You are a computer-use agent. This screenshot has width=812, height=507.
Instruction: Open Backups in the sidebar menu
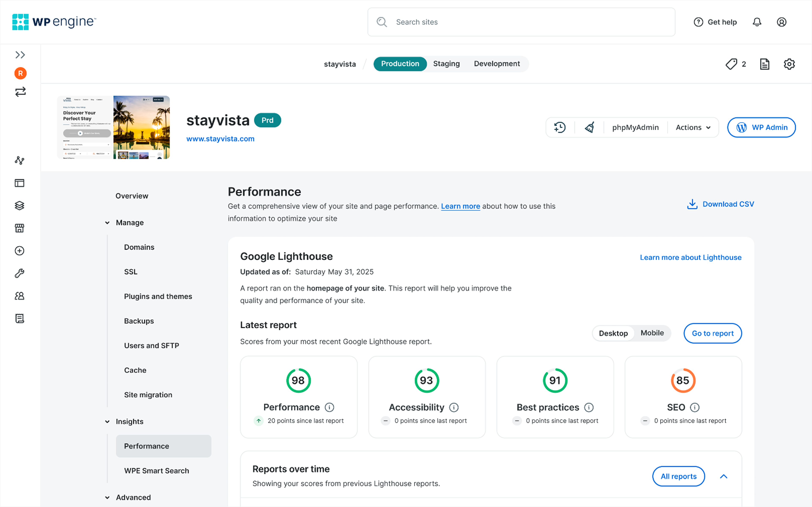[139, 321]
